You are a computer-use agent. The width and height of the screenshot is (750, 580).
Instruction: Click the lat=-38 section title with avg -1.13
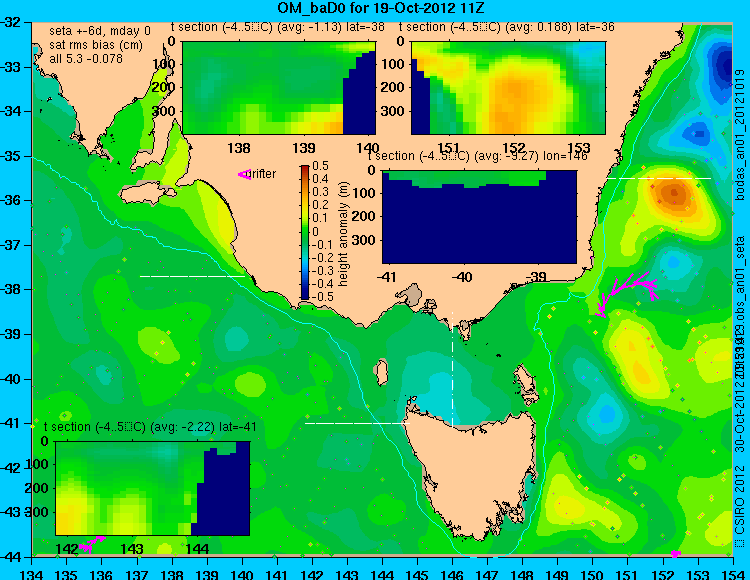(x=278, y=27)
